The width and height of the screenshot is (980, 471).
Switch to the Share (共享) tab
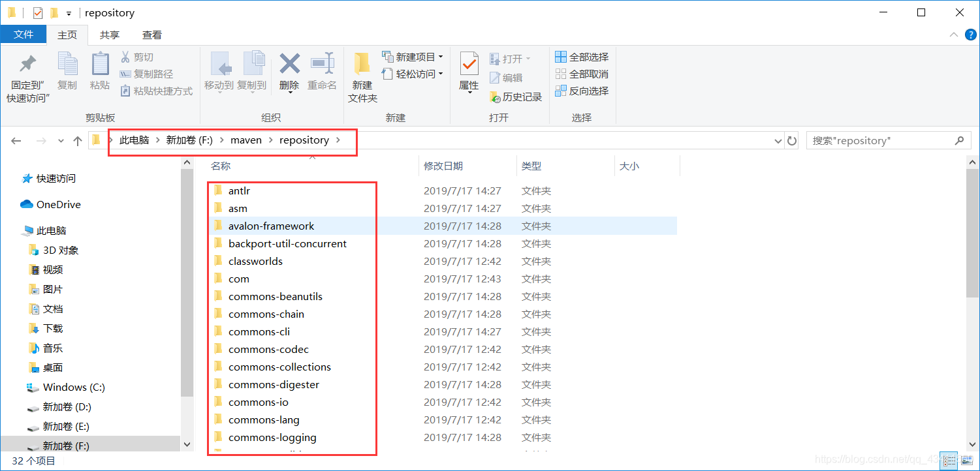click(110, 35)
